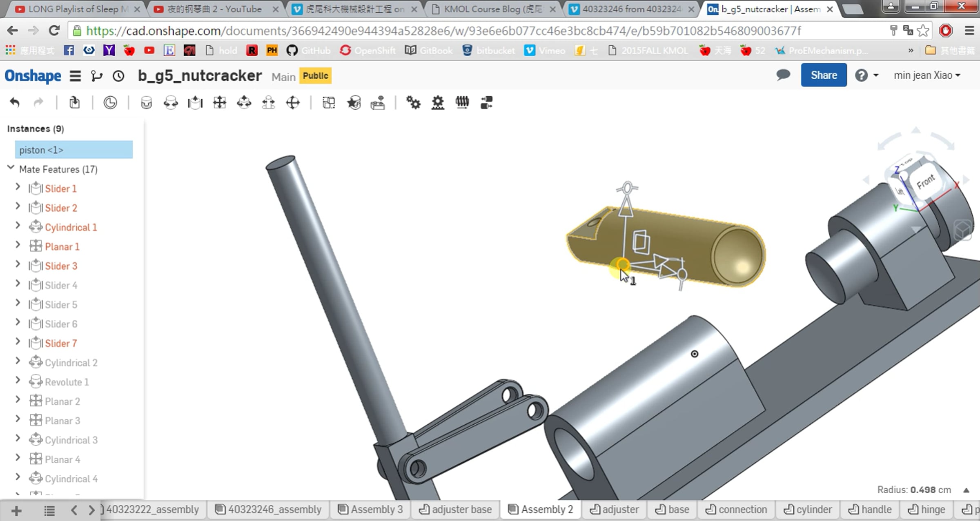This screenshot has height=521, width=980.
Task: Select the Screw relation tool
Action: pos(462,102)
